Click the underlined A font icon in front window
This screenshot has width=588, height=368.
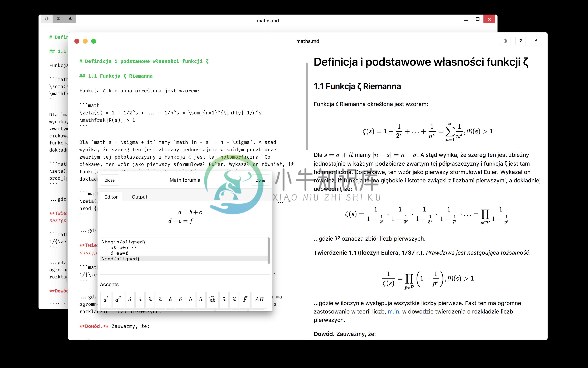(536, 41)
